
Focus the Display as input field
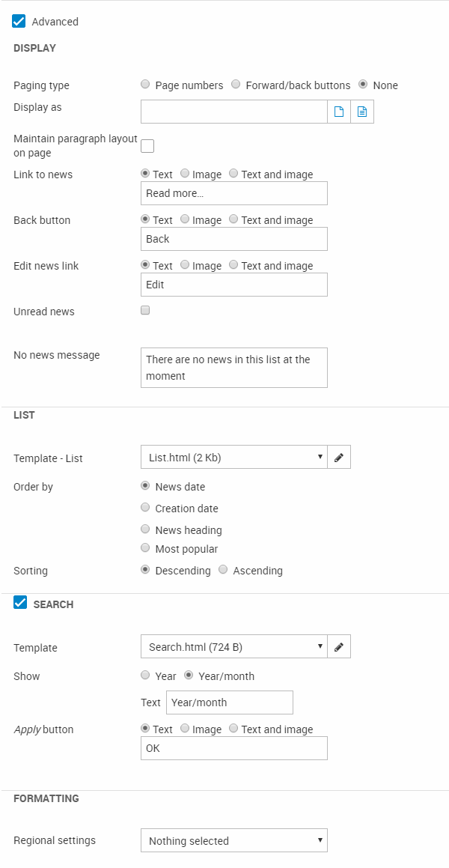[x=233, y=112]
